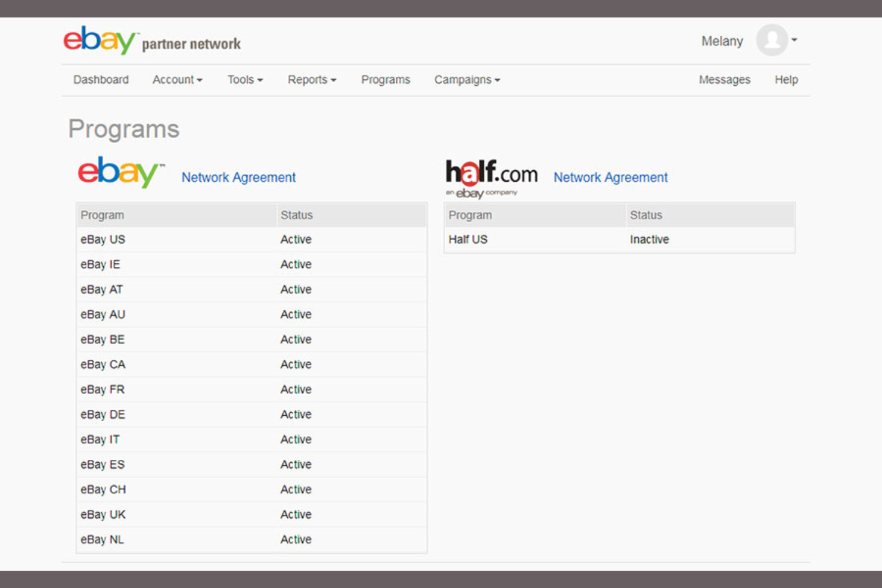Click the Active status of eBay AU
This screenshot has width=882, height=588.
(296, 315)
